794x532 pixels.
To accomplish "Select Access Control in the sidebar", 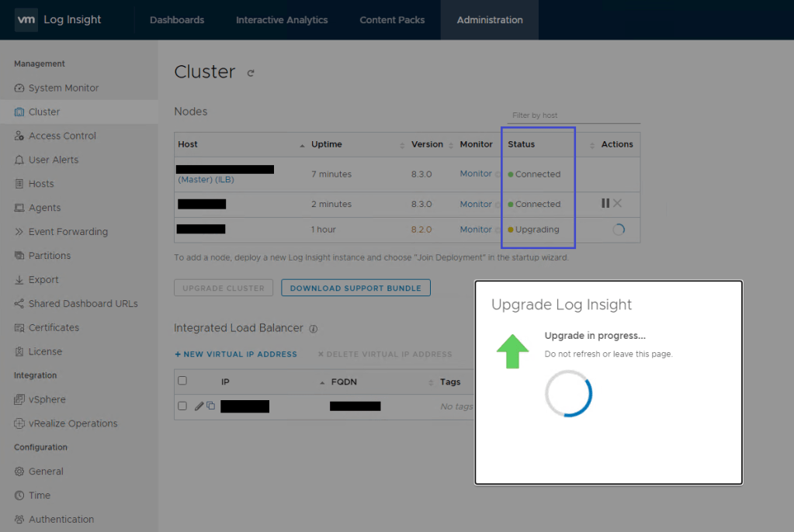I will (x=62, y=136).
